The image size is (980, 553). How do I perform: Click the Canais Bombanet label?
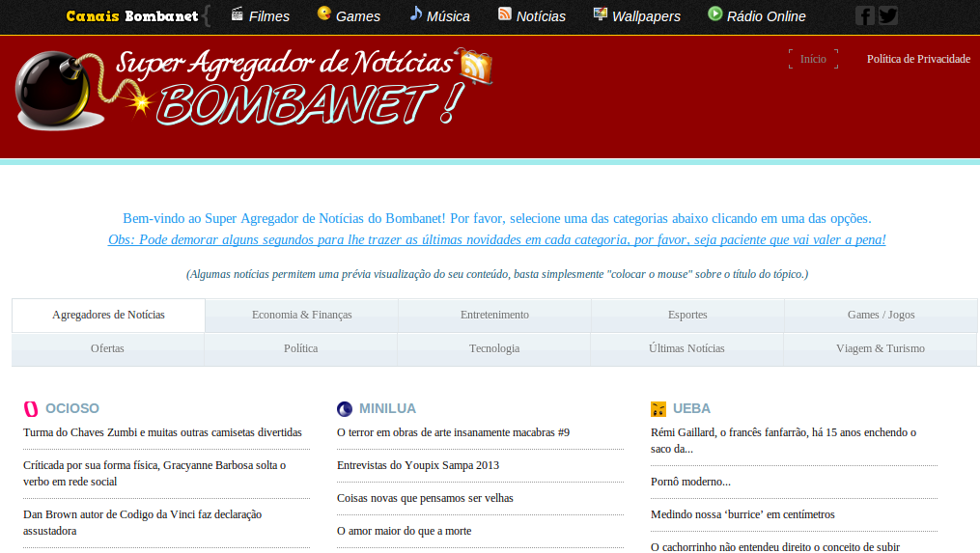(x=132, y=16)
